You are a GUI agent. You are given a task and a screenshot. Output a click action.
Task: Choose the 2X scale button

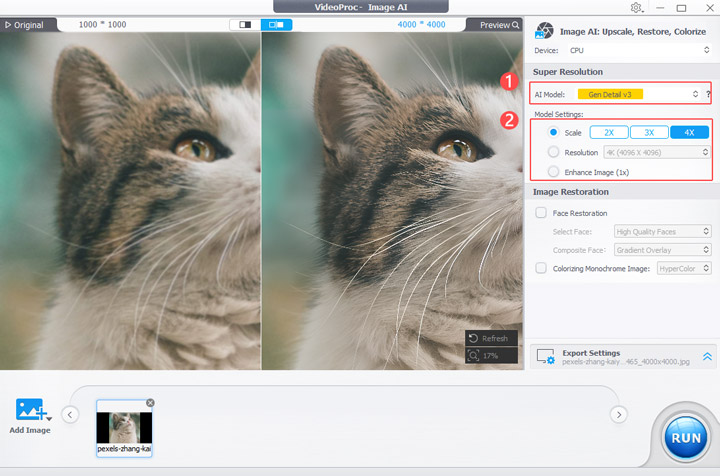coord(609,132)
